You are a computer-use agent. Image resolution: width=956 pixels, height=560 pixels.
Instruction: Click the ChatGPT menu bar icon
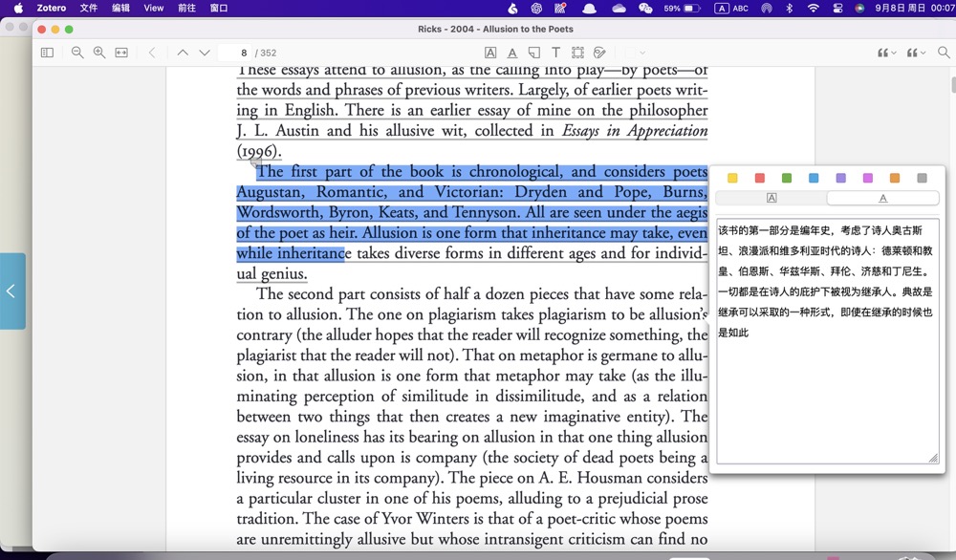(x=536, y=8)
